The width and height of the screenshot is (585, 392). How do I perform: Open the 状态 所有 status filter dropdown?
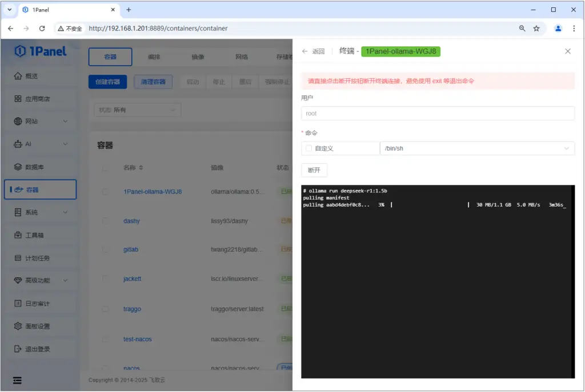click(137, 110)
